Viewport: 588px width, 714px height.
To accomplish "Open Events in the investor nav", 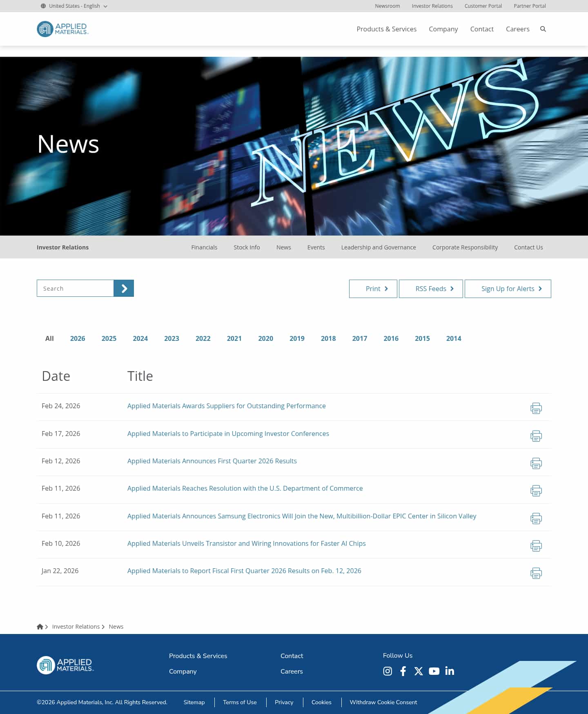I will [x=316, y=247].
